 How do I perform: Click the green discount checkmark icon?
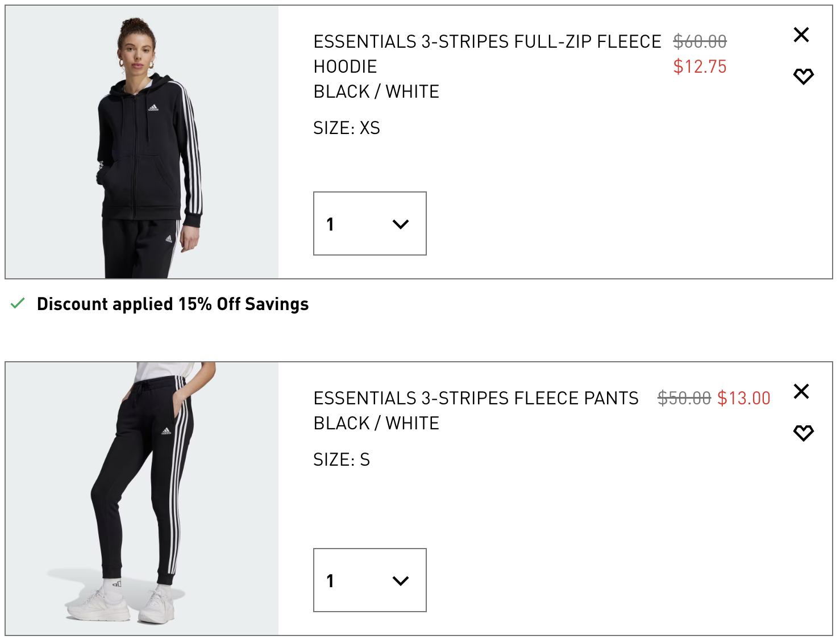18,304
